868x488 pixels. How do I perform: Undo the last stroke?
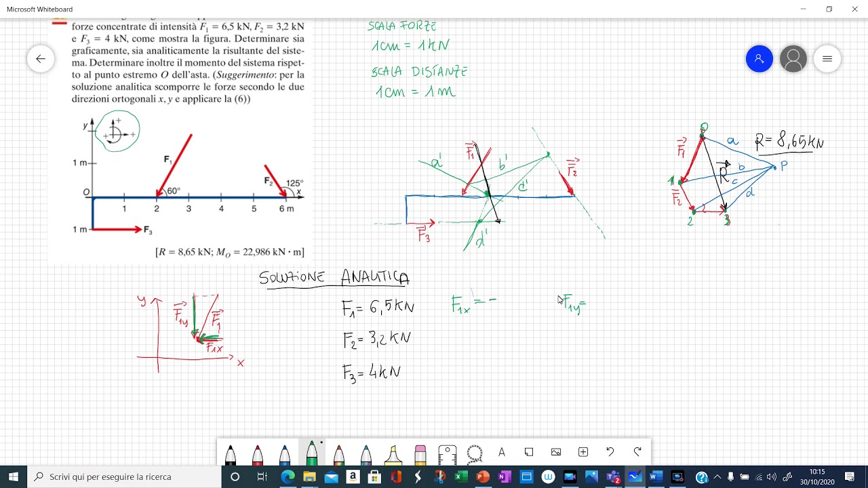point(610,452)
